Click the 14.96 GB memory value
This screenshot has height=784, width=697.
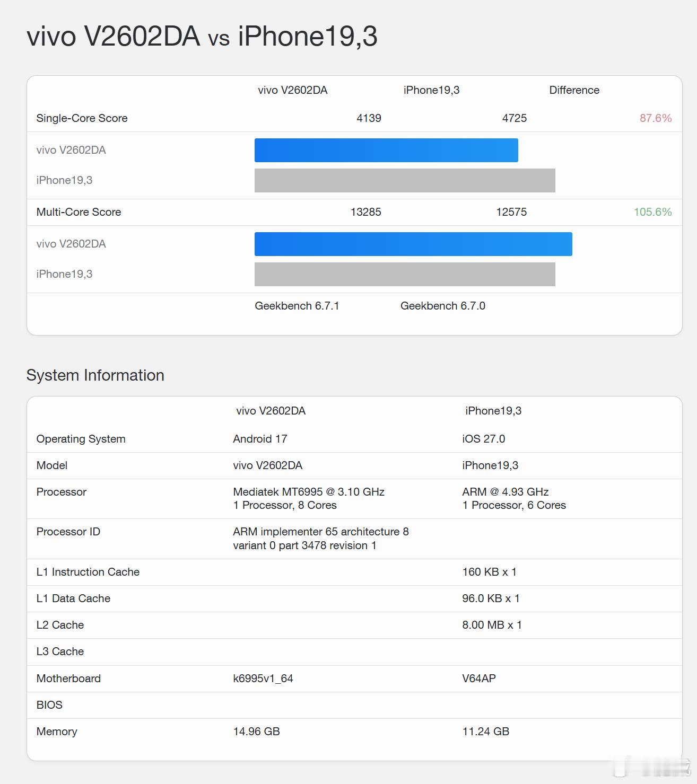[x=256, y=732]
